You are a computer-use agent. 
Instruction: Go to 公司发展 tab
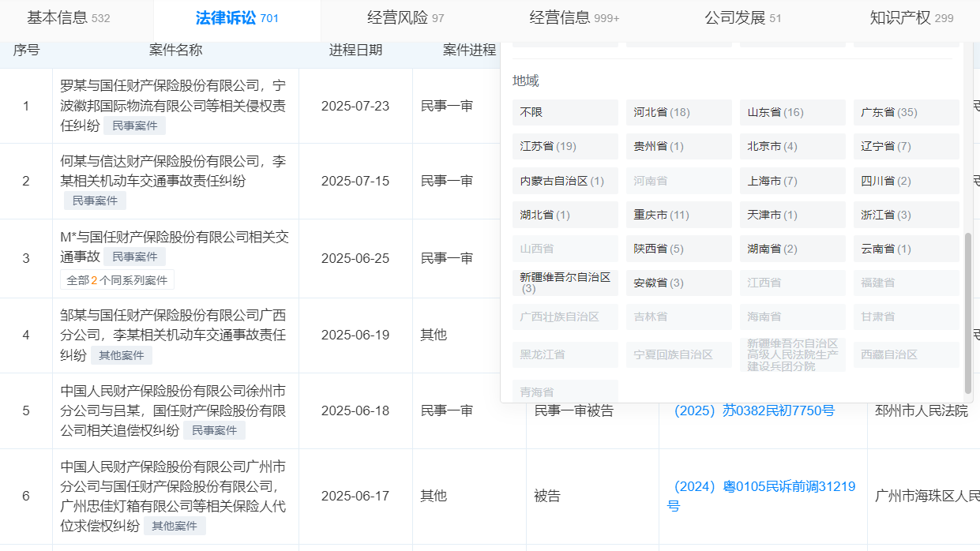[743, 17]
